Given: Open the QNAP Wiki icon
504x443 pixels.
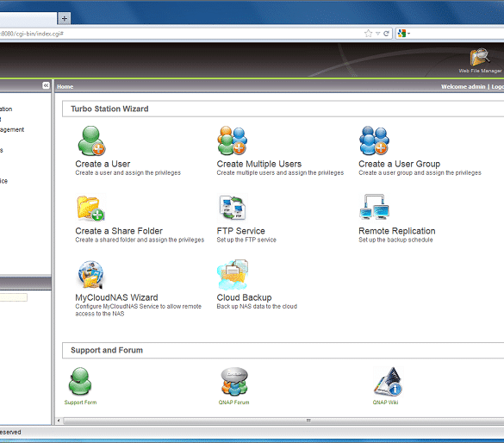Looking at the screenshot, I should [388, 381].
